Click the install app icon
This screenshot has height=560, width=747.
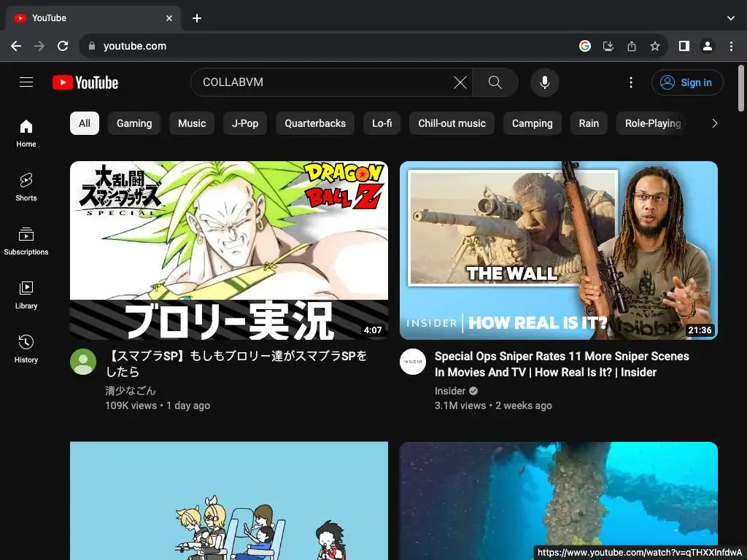click(608, 46)
